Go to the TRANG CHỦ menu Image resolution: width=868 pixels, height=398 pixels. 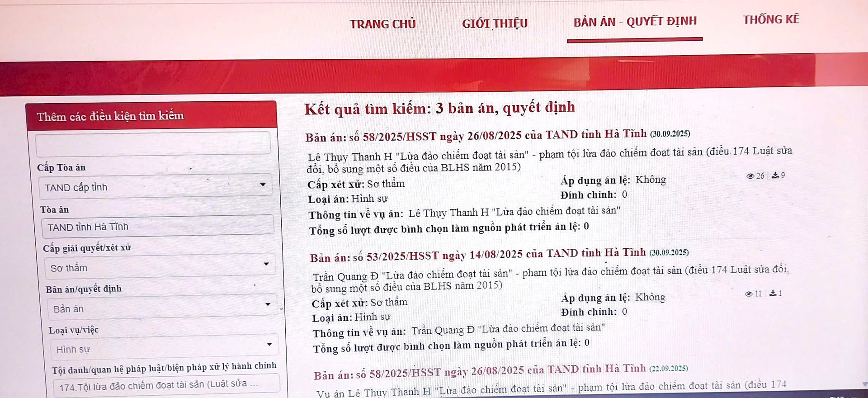click(382, 24)
